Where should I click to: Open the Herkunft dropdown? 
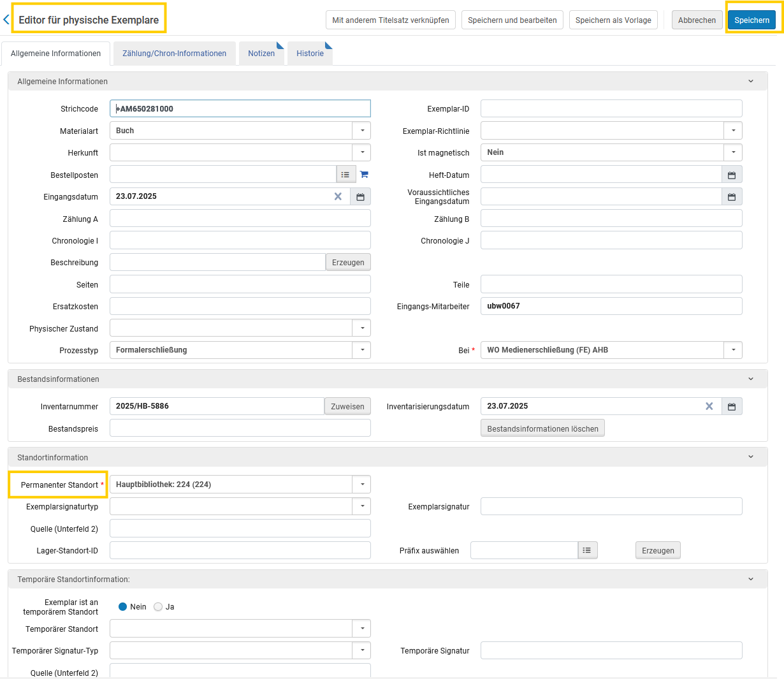[361, 152]
